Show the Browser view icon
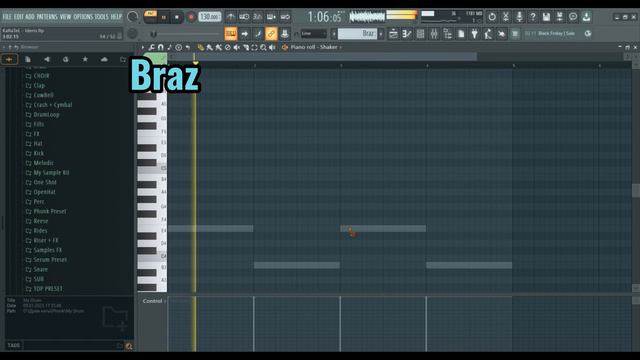The width and height of the screenshot is (640, 360). click(x=447, y=34)
